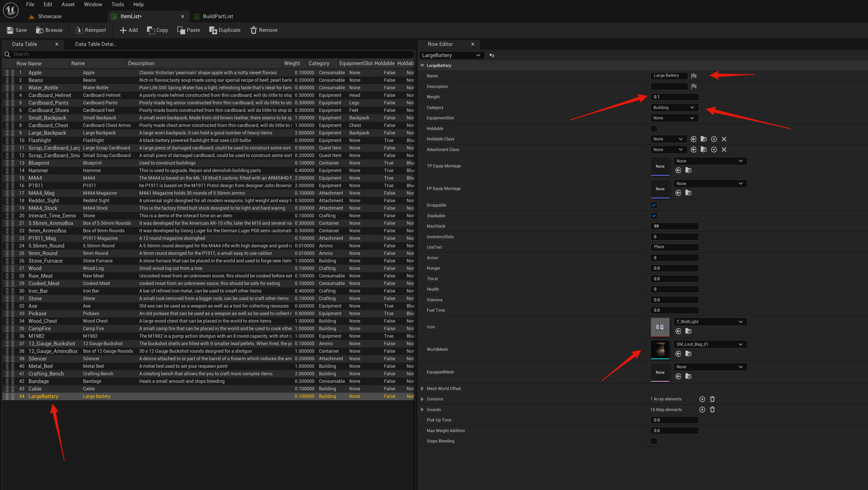Switch to the BuildPartList tab
868x490 pixels.
(218, 16)
